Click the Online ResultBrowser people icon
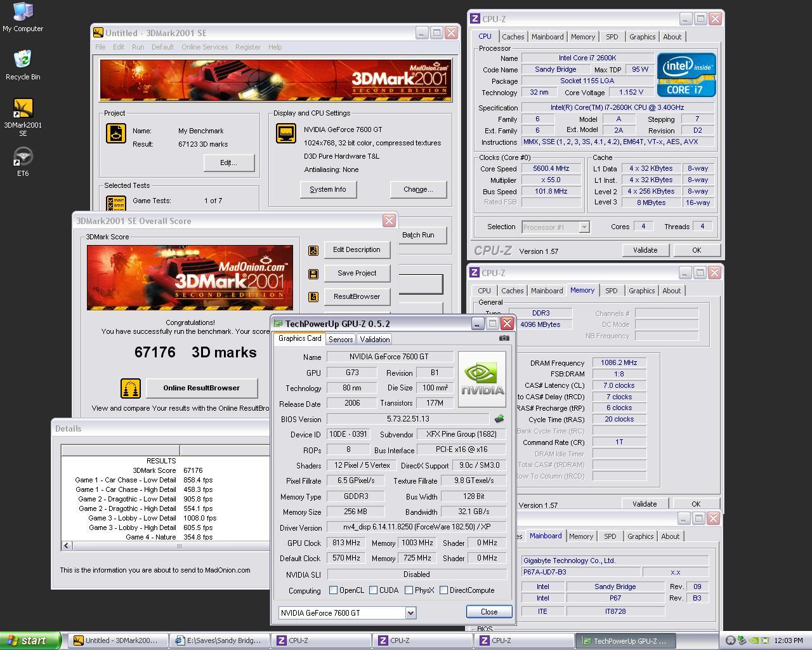Screen dimensions: 812x650 point(131,388)
